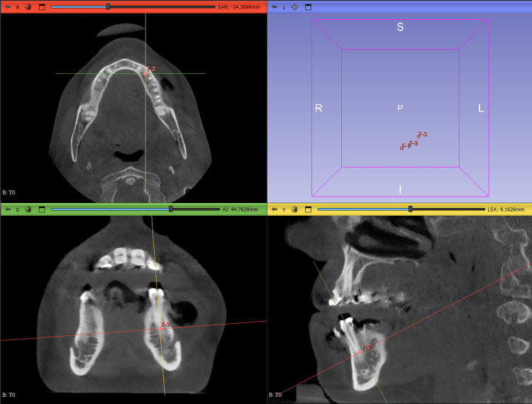Image resolution: width=532 pixels, height=404 pixels.
Task: Select fiducial F-2 in the coronal view
Action: click(160, 329)
